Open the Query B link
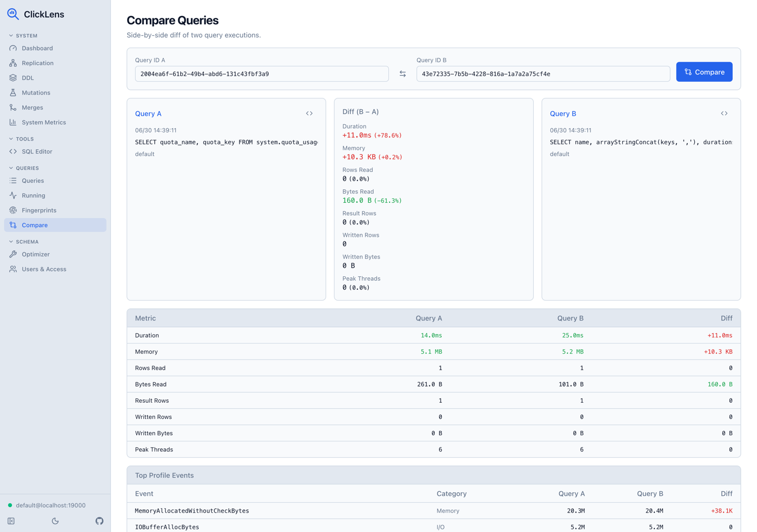 [563, 114]
